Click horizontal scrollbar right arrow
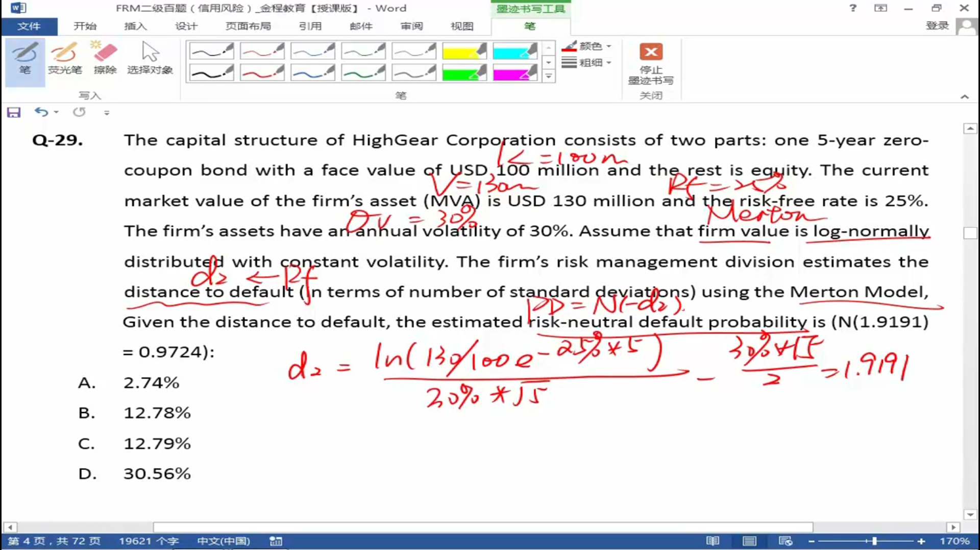The image size is (980, 550). (x=953, y=527)
